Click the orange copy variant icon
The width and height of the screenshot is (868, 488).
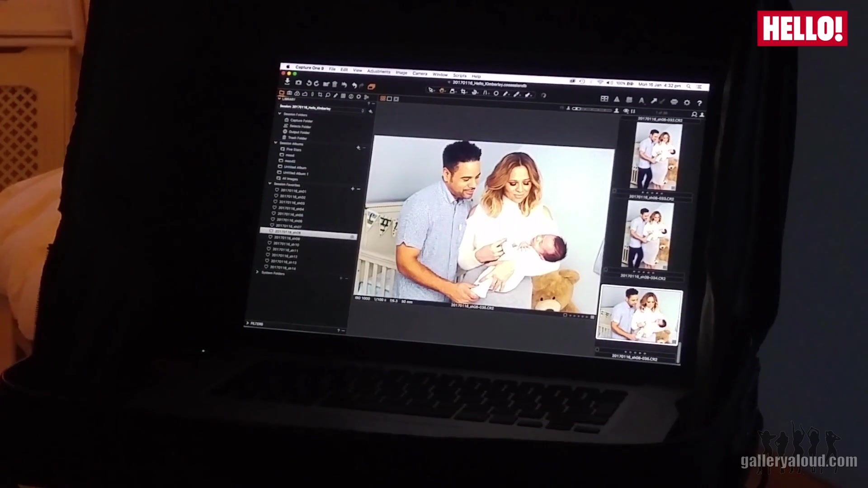point(372,86)
